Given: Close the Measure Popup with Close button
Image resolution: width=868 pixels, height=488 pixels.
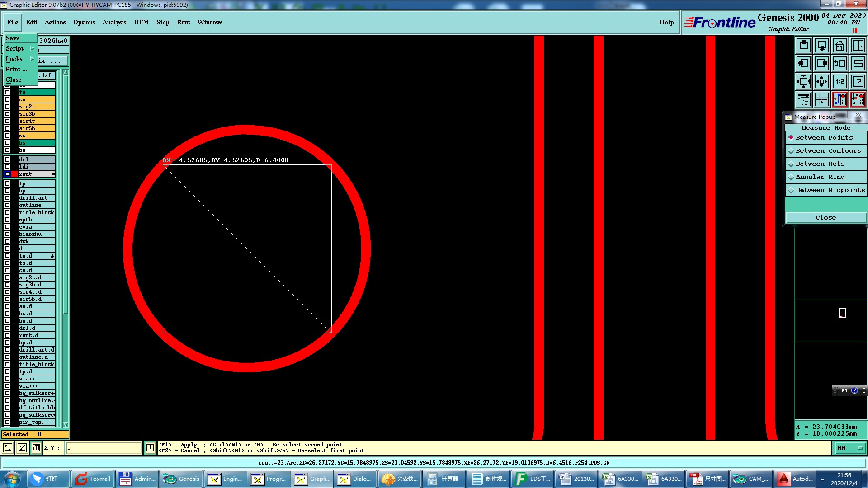Looking at the screenshot, I should [x=826, y=218].
